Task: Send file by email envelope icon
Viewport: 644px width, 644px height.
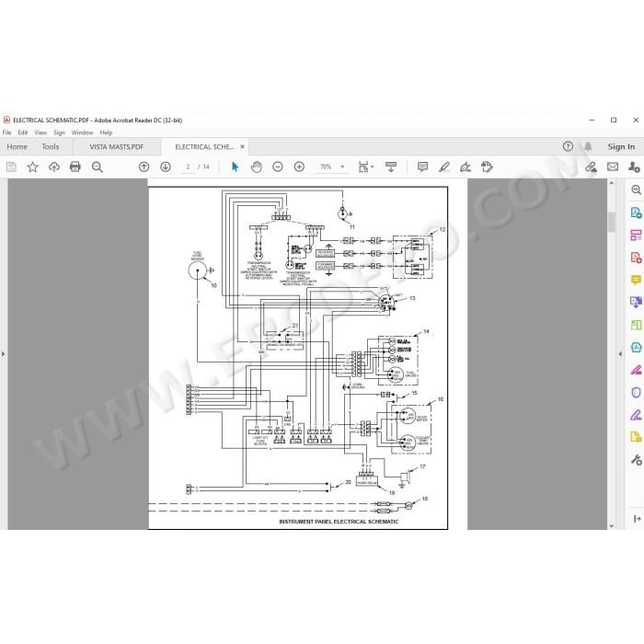Action: [613, 167]
